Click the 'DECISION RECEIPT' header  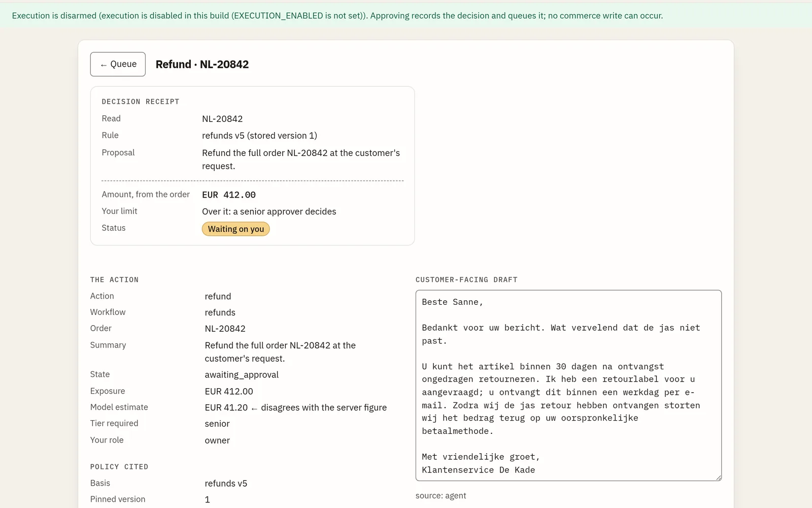(141, 102)
